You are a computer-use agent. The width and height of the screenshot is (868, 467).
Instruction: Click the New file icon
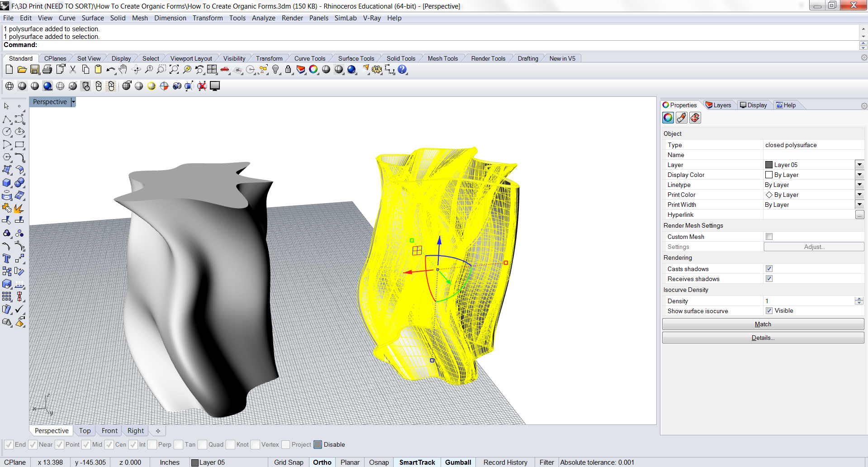point(9,70)
